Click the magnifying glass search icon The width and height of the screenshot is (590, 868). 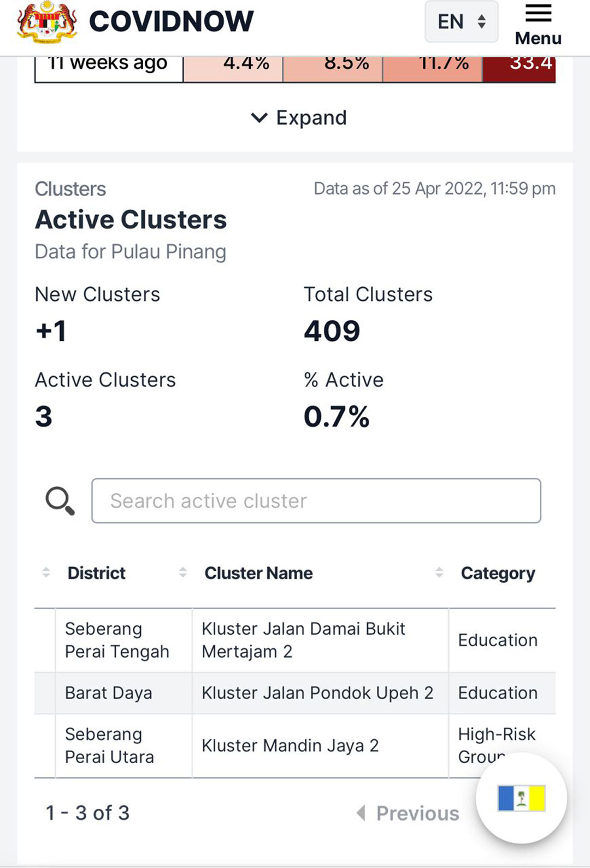(60, 501)
